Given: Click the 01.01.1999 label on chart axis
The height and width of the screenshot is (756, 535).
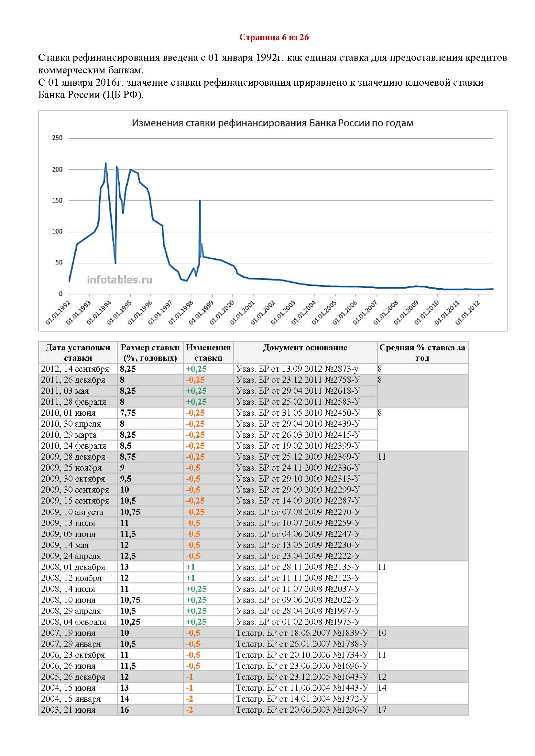Looking at the screenshot, I should (x=202, y=312).
